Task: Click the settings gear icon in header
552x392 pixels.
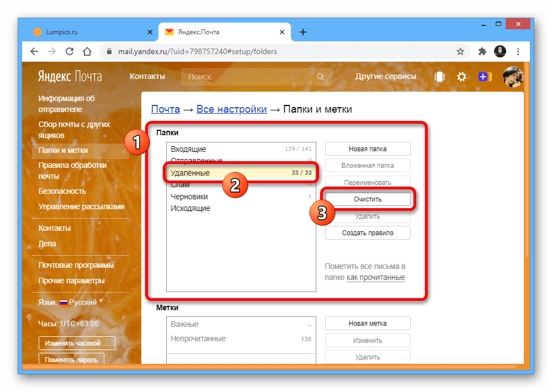Action: [x=461, y=77]
